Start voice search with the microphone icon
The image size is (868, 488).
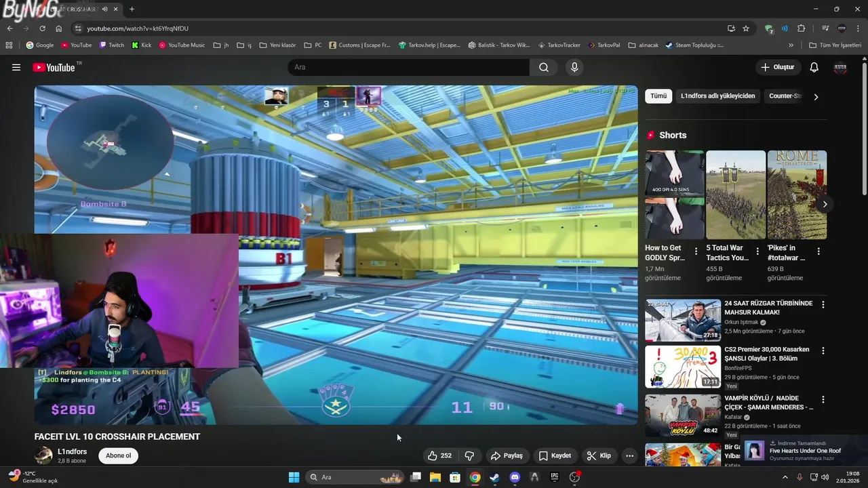click(x=574, y=67)
